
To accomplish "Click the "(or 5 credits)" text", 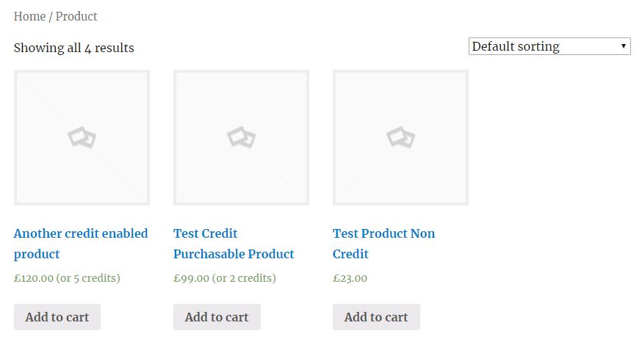I will (88, 278).
